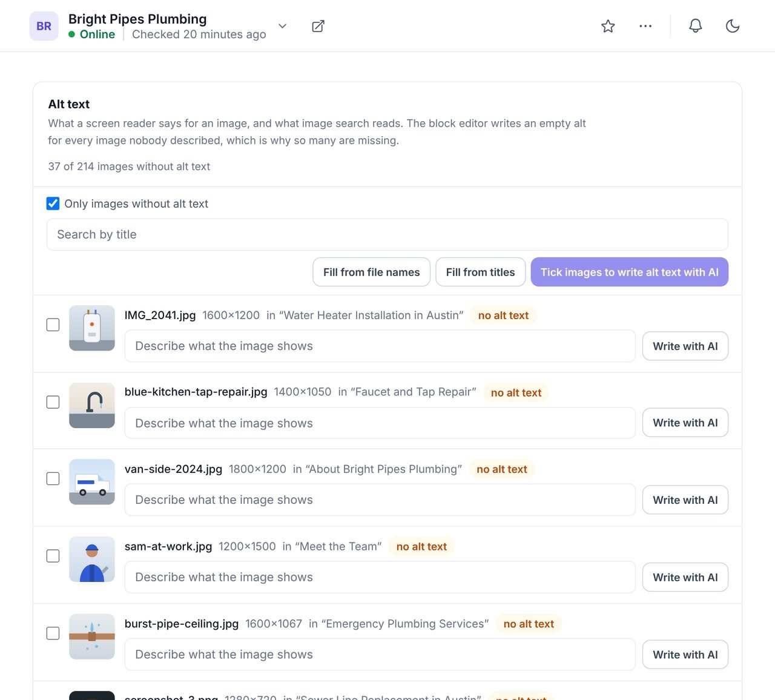Write with AI for burst-pipe-ceiling.jpg
775x700 pixels.
[685, 655]
